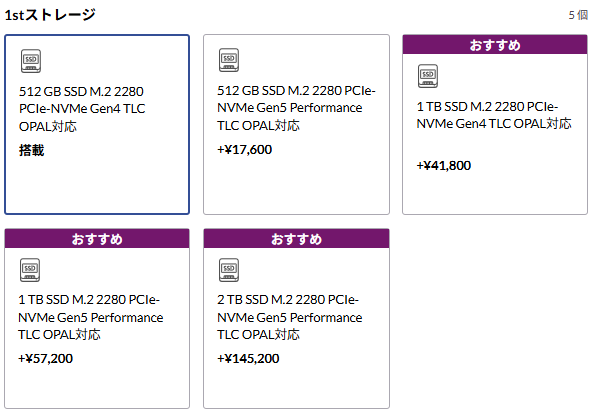
Task: Click SSD icon on 2 TB Gen5 card
Action: pyautogui.click(x=229, y=270)
